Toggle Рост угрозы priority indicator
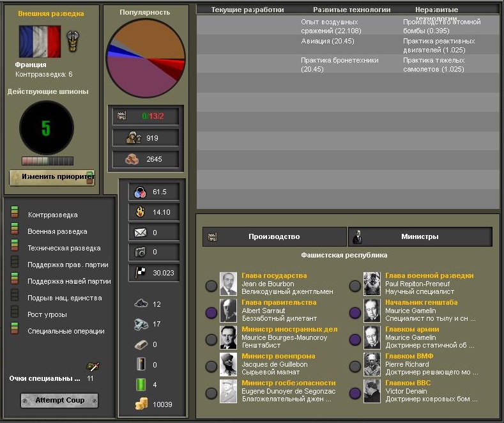 pyautogui.click(x=15, y=312)
